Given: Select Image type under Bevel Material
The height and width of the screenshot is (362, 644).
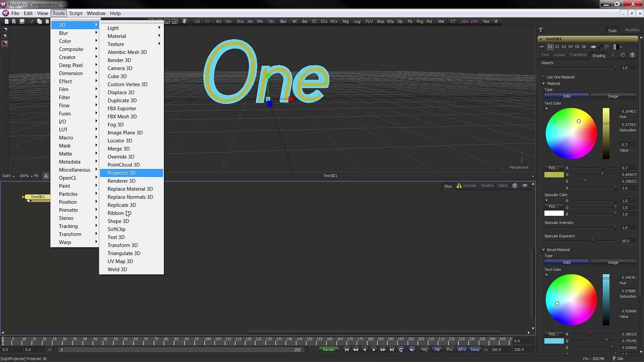Looking at the screenshot, I should (613, 262).
